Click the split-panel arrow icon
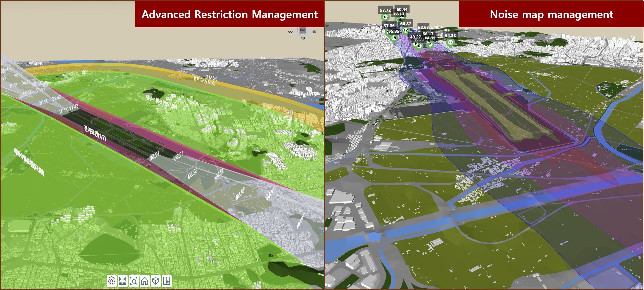The height and width of the screenshot is (290, 644). 167,281
